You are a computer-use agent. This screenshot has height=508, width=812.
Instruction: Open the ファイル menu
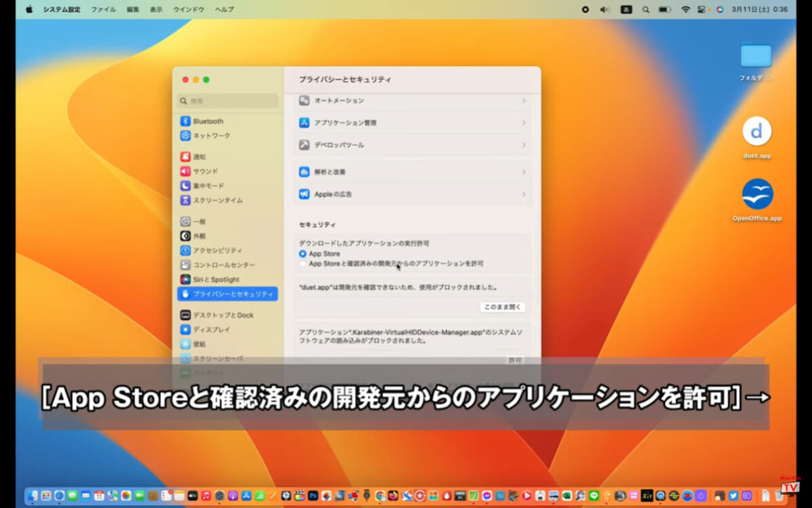(x=104, y=9)
